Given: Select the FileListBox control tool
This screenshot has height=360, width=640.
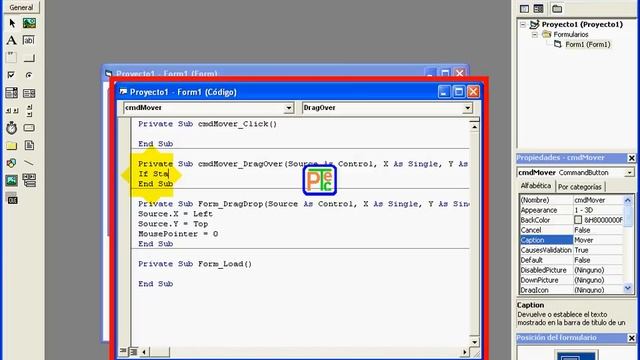Looking at the screenshot, I should [29, 145].
